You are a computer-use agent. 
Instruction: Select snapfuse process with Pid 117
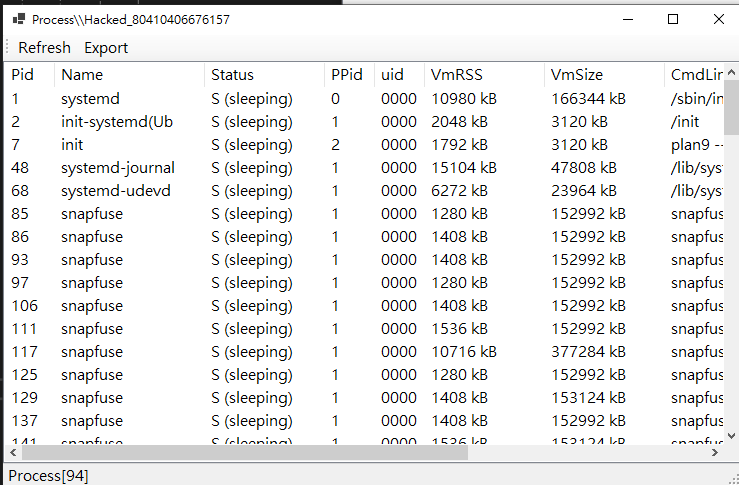91,351
